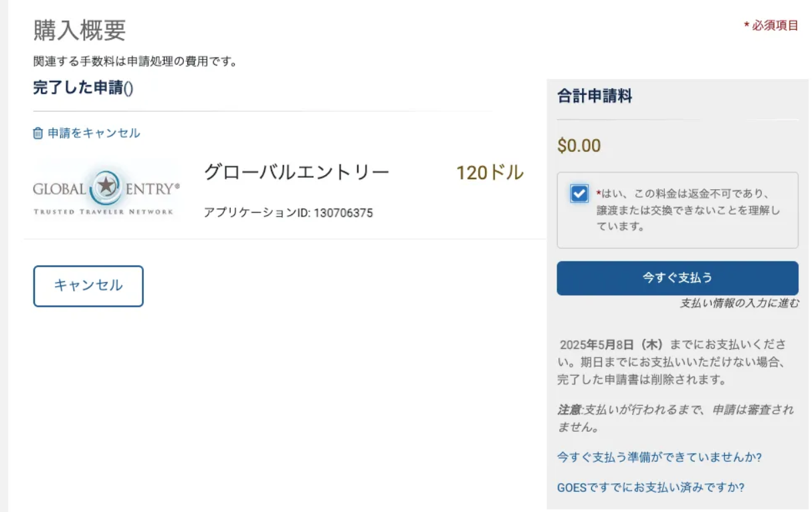This screenshot has width=812, height=512.
Task: Click the red 必須項目 required-field note
Action: (771, 25)
